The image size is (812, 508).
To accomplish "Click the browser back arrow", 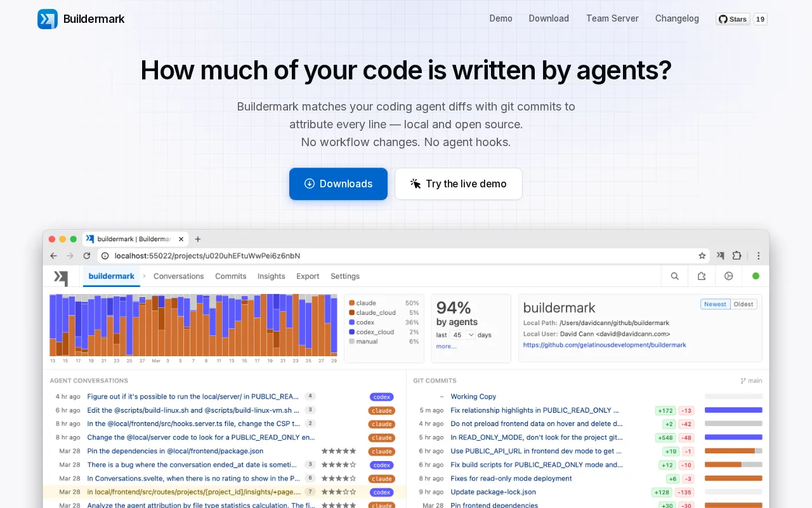I will (54, 256).
